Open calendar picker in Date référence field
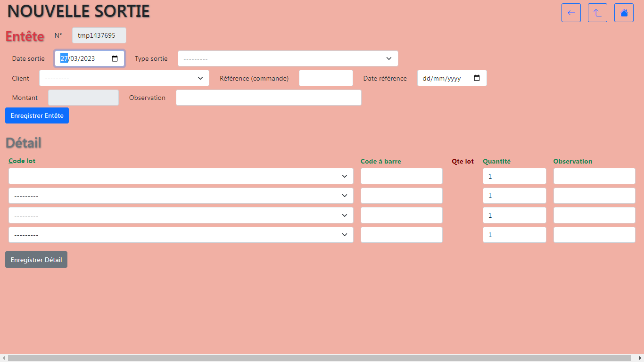Image resolution: width=644 pixels, height=362 pixels. 477,78
